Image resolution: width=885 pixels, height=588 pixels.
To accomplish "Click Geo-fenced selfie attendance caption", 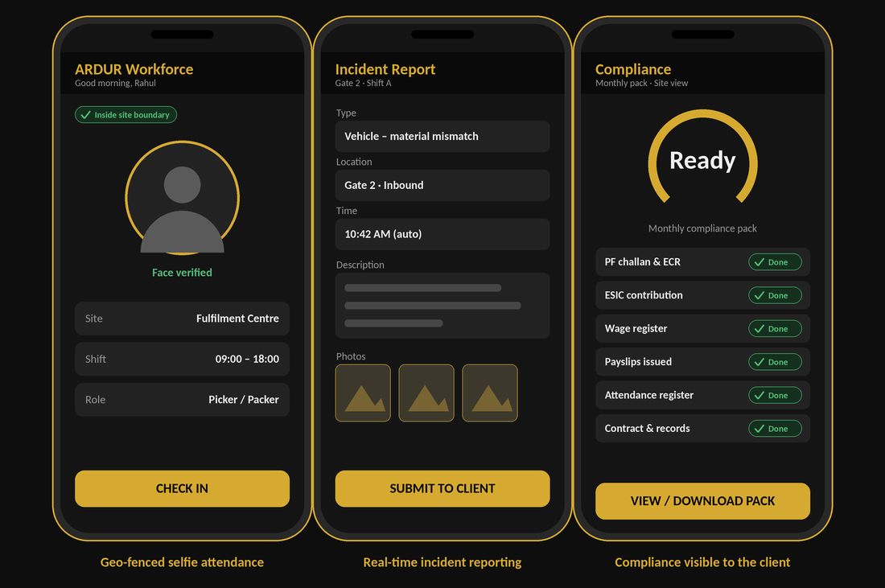I will 182,562.
